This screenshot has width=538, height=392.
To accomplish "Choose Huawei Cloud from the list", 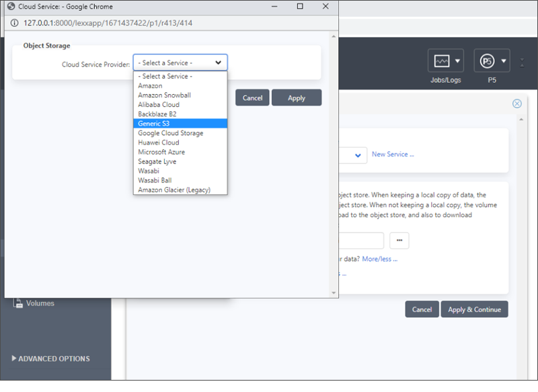I will click(180, 143).
